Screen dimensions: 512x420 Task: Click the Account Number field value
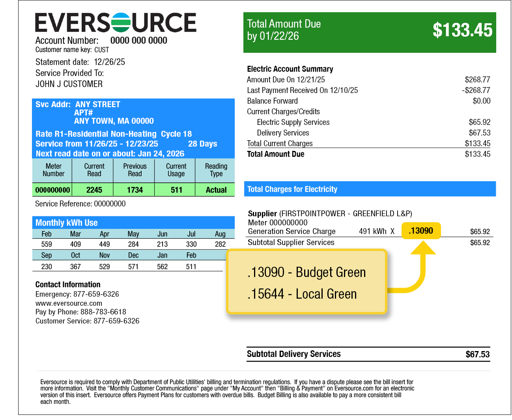click(x=138, y=40)
